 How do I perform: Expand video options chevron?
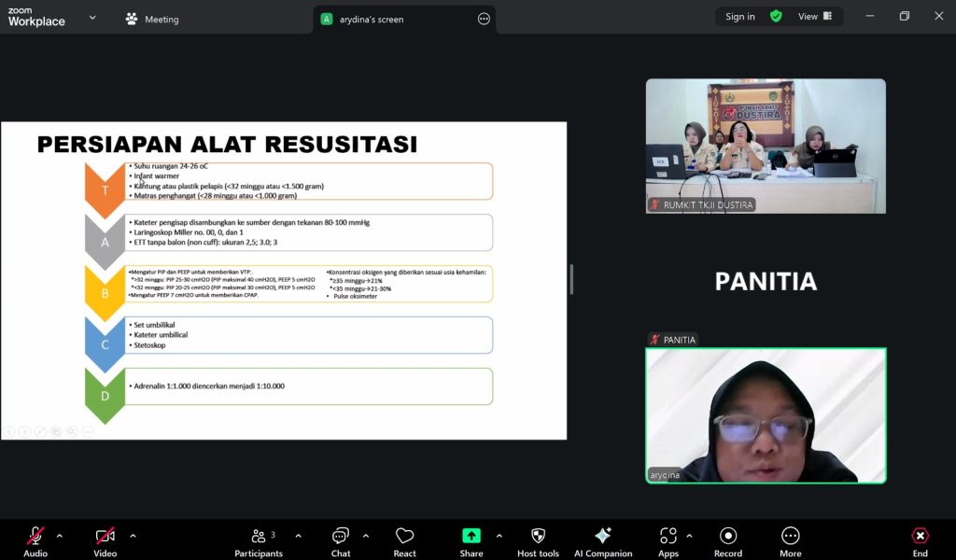click(133, 536)
